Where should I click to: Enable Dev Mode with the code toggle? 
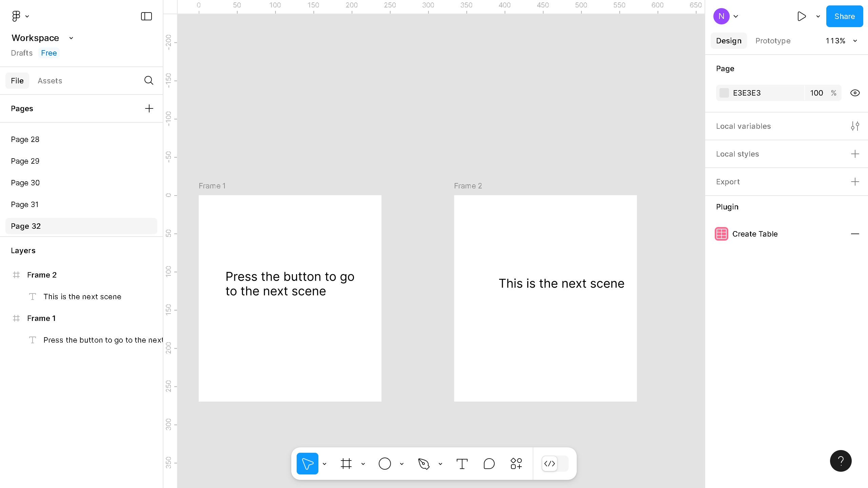549,464
